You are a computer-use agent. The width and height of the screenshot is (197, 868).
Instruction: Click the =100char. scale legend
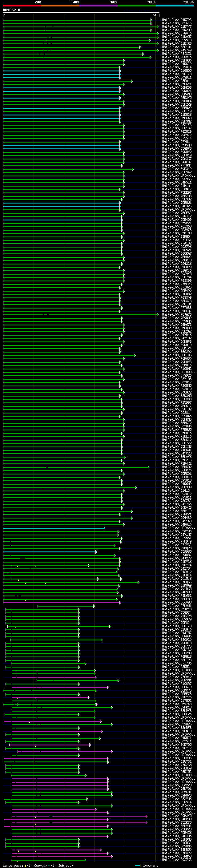tap(147, 866)
